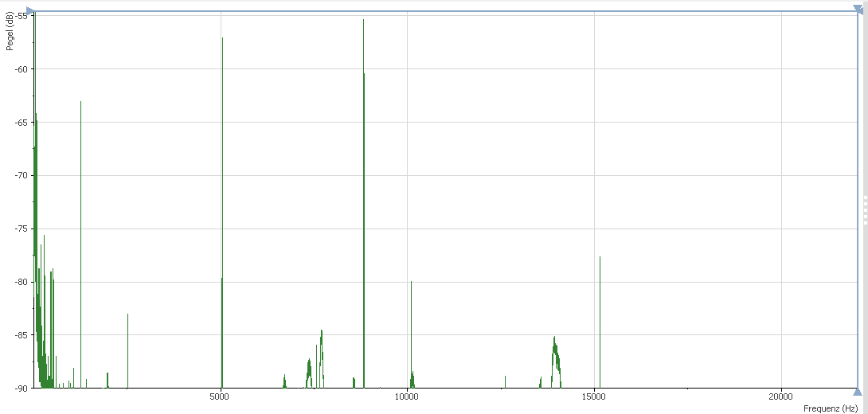Select the bottom-right range marker triangle
868x414 pixels.
pos(858,393)
